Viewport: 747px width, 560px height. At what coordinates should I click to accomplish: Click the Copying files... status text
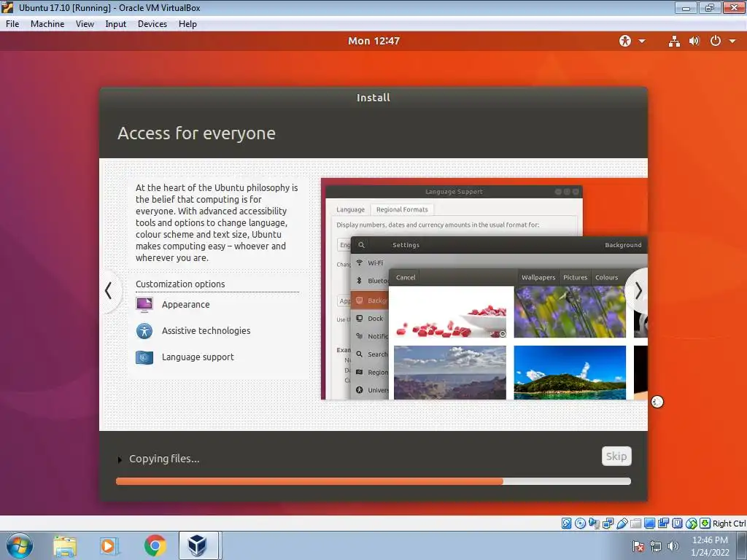pyautogui.click(x=164, y=459)
